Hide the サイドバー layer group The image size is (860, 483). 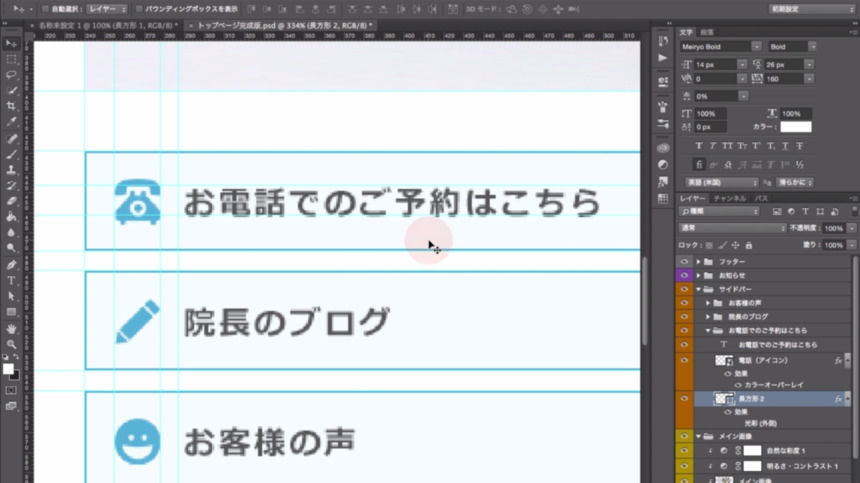click(x=684, y=289)
